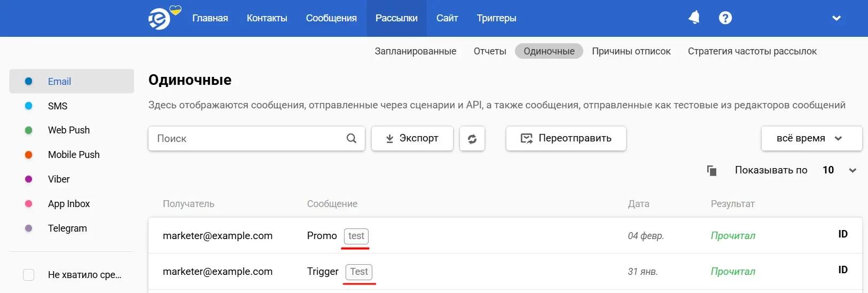
Task: Click the refresh list icon button
Action: coord(472,139)
